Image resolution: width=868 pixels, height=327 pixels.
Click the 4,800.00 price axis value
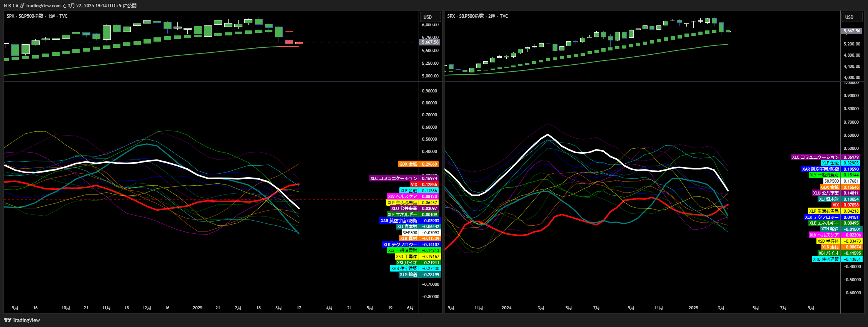pyautogui.click(x=852, y=55)
